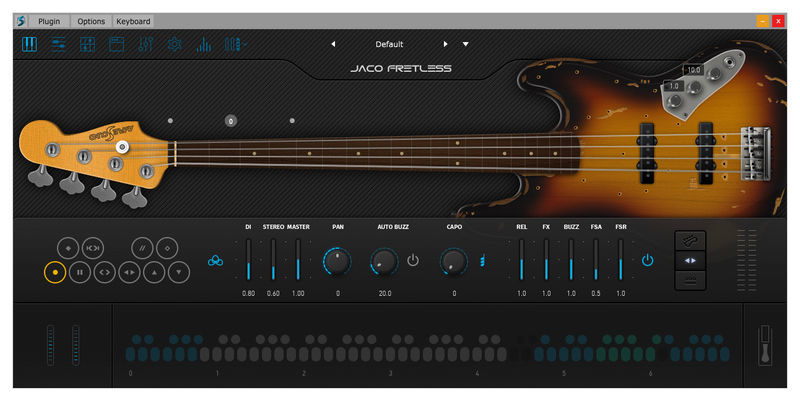Click the < > angle brackets round button
The image size is (800, 401).
coord(104,272)
